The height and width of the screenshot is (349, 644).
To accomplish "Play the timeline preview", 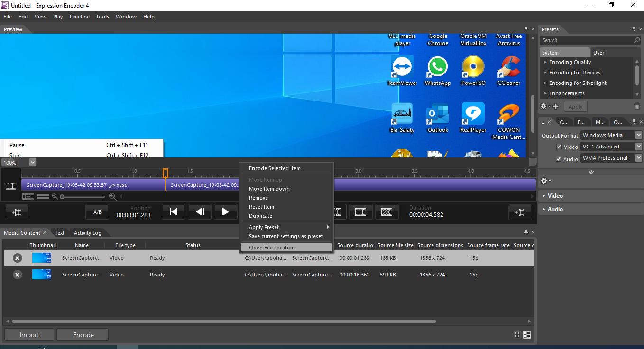I will coord(226,212).
